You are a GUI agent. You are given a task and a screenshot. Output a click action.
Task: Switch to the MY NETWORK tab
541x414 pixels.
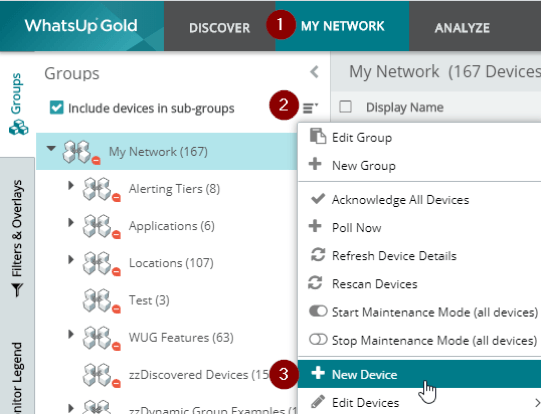pyautogui.click(x=342, y=26)
